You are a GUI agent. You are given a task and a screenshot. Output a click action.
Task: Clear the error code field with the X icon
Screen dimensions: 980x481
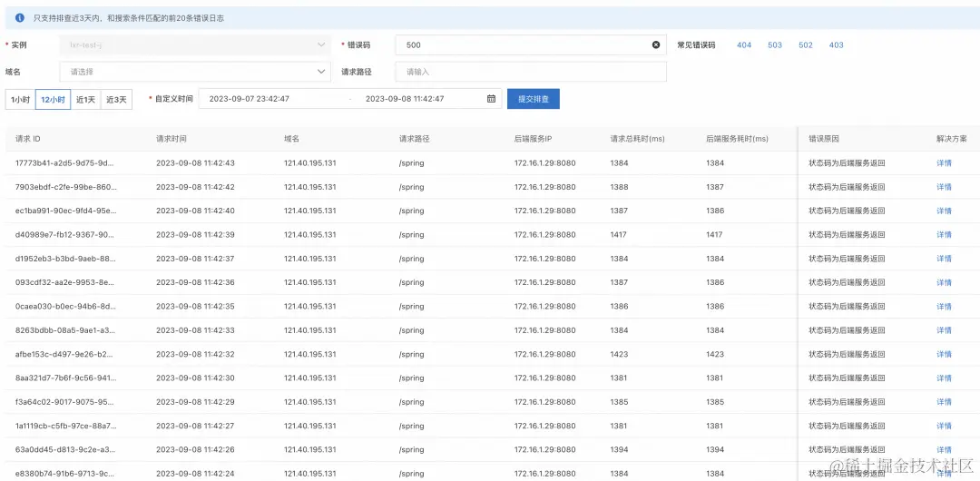click(656, 45)
